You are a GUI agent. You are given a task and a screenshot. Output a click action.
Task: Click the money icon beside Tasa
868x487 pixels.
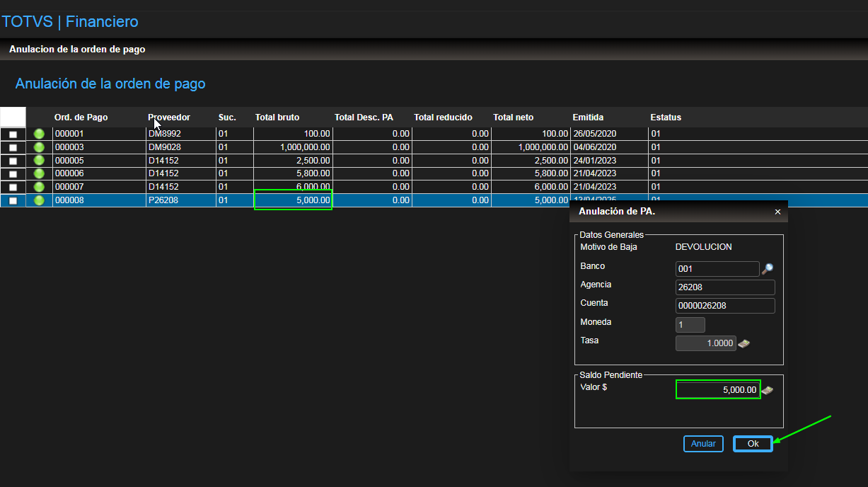click(x=743, y=343)
